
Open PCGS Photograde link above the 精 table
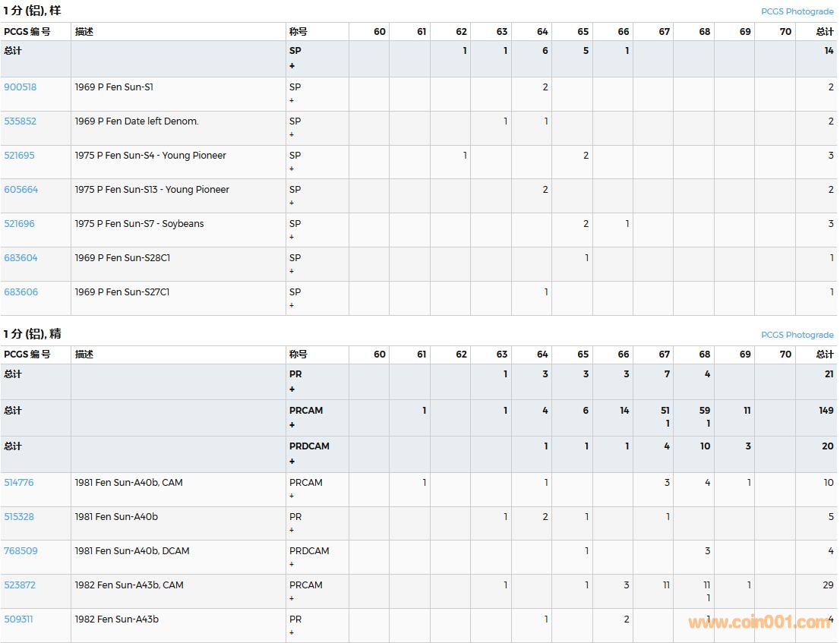coord(797,335)
